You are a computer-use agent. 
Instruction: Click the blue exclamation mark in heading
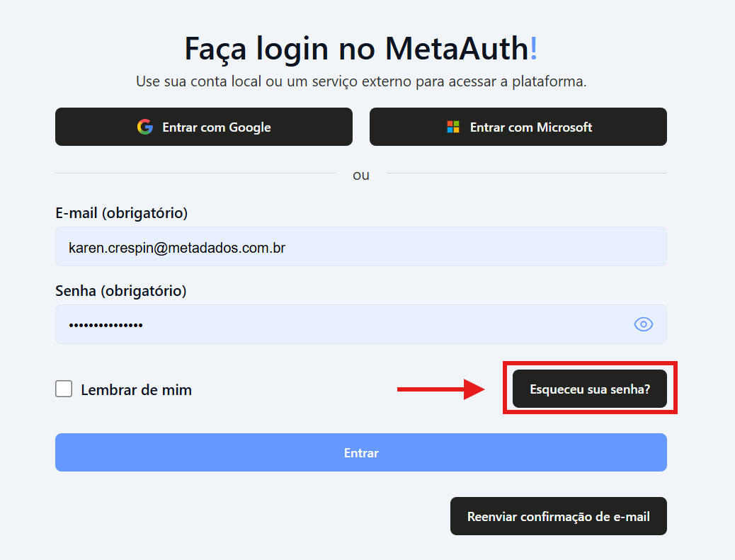tap(534, 48)
